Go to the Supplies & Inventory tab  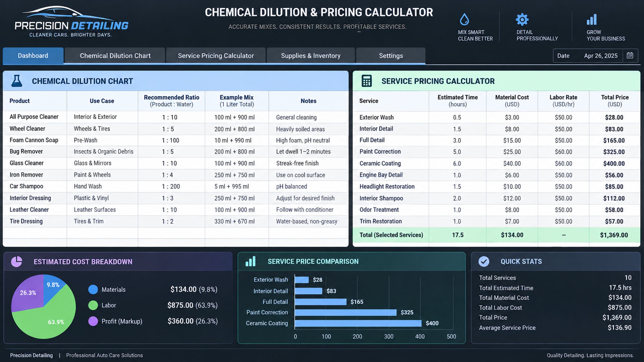[311, 56]
